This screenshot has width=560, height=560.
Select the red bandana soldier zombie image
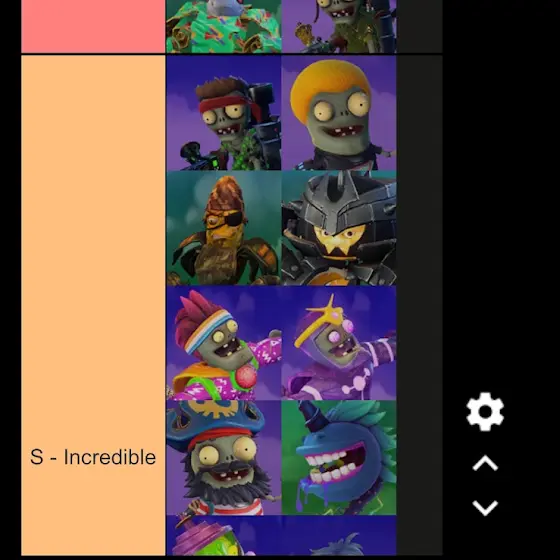(224, 113)
